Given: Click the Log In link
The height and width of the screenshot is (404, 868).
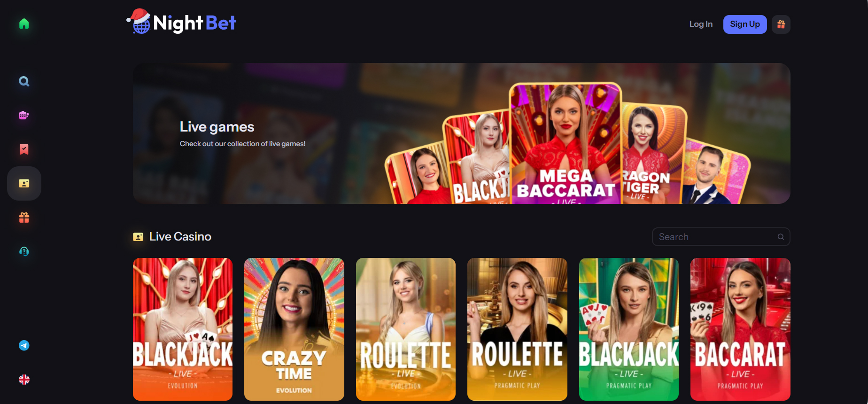Looking at the screenshot, I should point(701,24).
